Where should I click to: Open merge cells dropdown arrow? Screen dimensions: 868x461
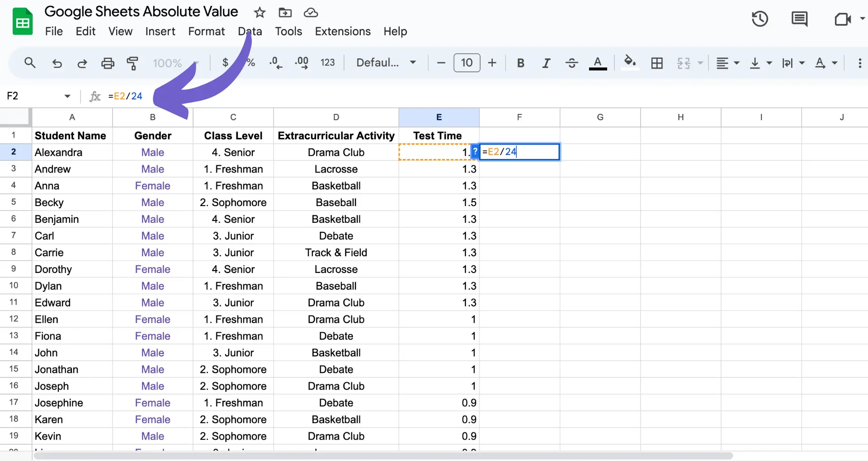tap(700, 63)
